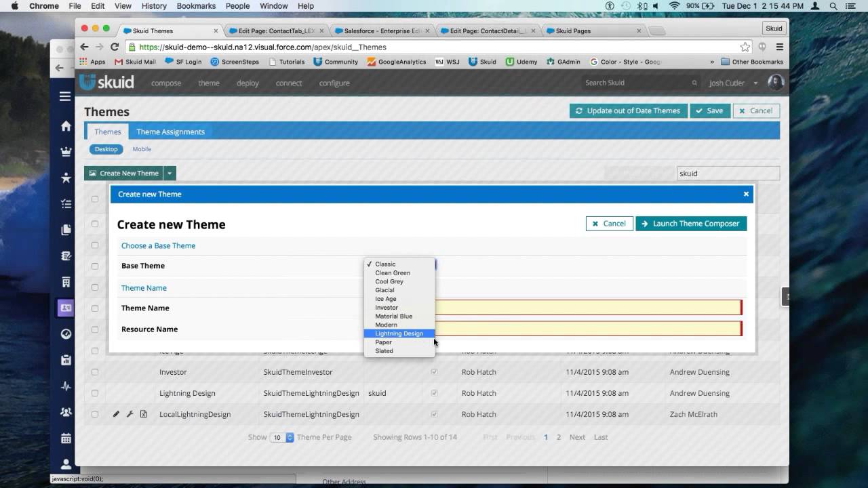The height and width of the screenshot is (488, 868).
Task: Tick the checkbox in the Lightning Design row
Action: click(95, 393)
